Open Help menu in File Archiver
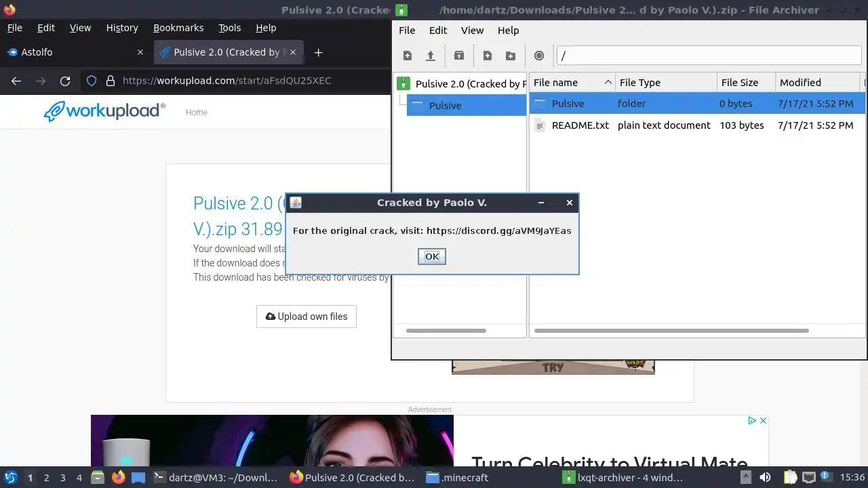868x488 pixels. (508, 30)
